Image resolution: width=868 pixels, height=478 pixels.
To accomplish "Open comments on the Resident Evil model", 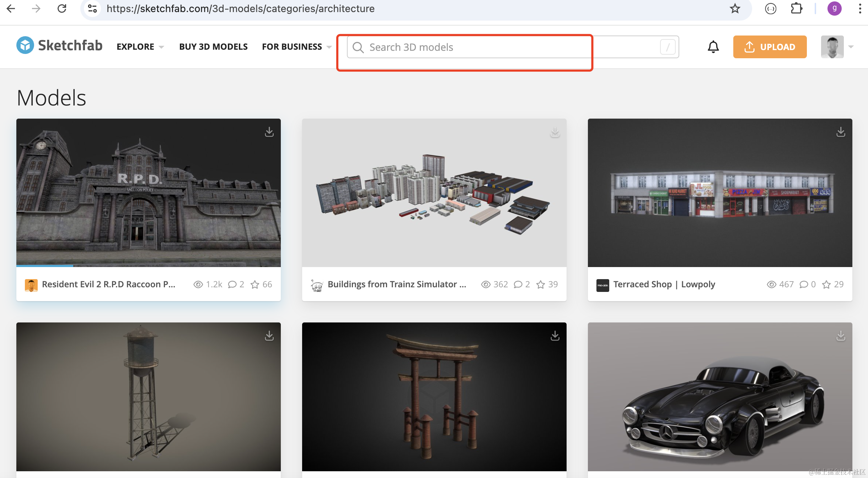I will click(232, 284).
